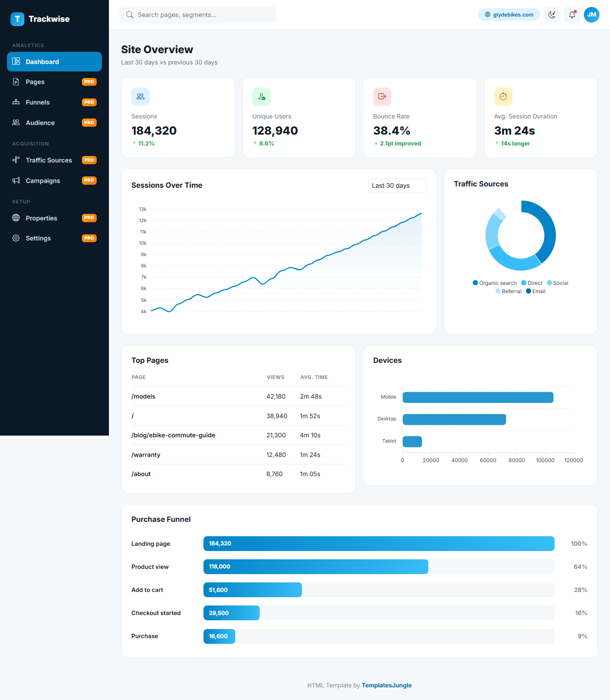Click the Traffic Sources signpost icon

tap(16, 160)
